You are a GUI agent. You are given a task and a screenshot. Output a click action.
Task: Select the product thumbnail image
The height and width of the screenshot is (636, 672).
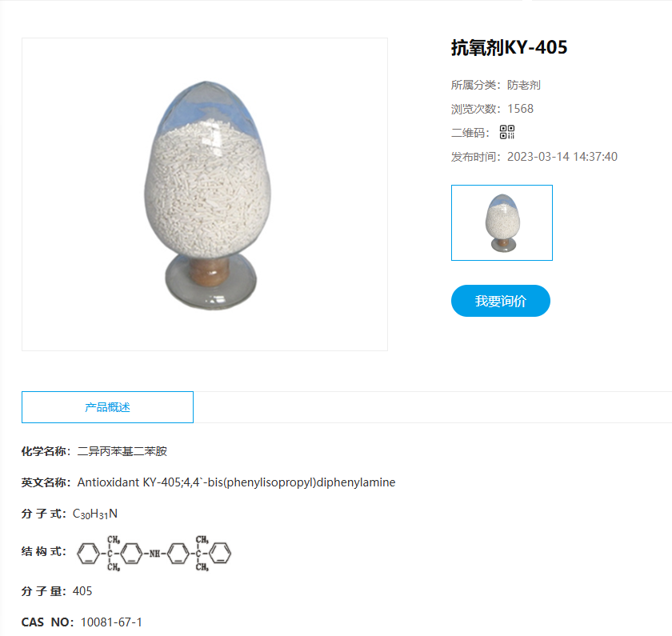click(502, 223)
